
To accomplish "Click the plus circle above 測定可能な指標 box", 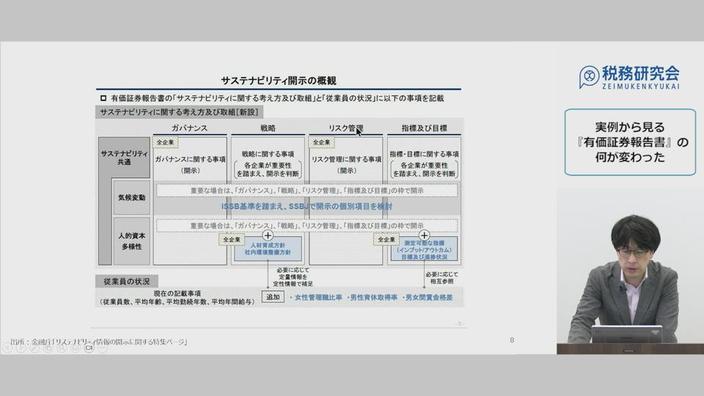I will point(424,235).
